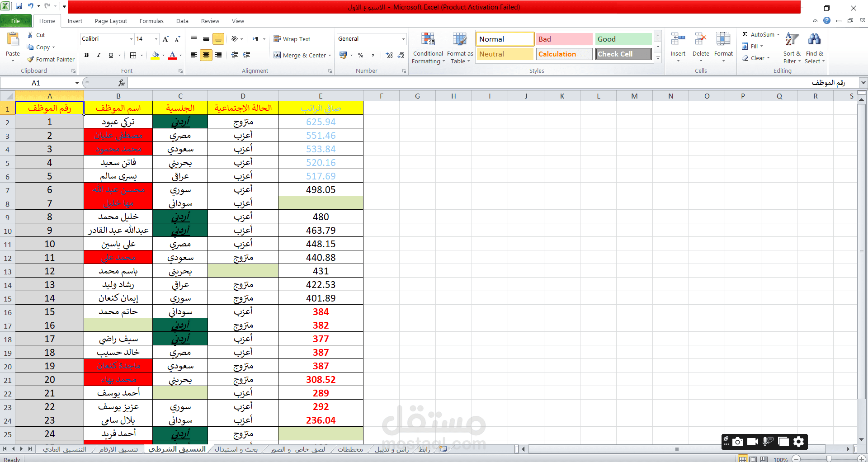Expand the cell Styles gallery
Viewport: 868px width, 462px height.
[x=658, y=58]
